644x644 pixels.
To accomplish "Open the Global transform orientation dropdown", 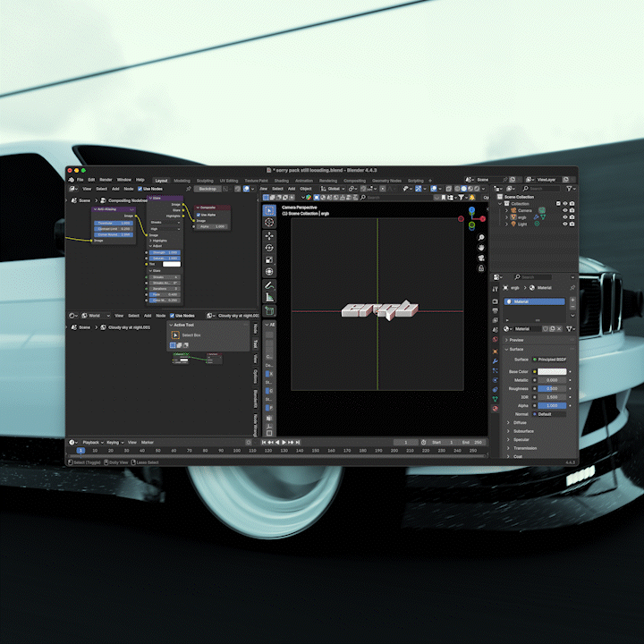I will pyautogui.click(x=334, y=189).
